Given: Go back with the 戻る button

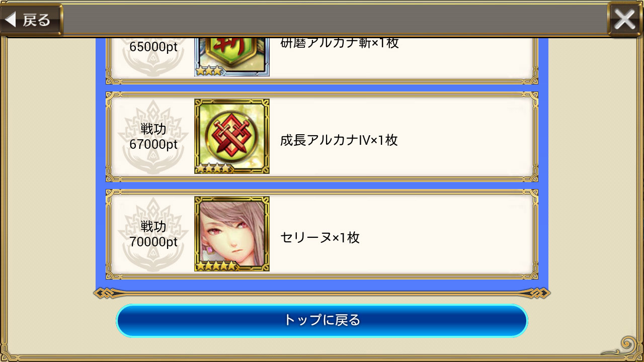Looking at the screenshot, I should point(31,20).
